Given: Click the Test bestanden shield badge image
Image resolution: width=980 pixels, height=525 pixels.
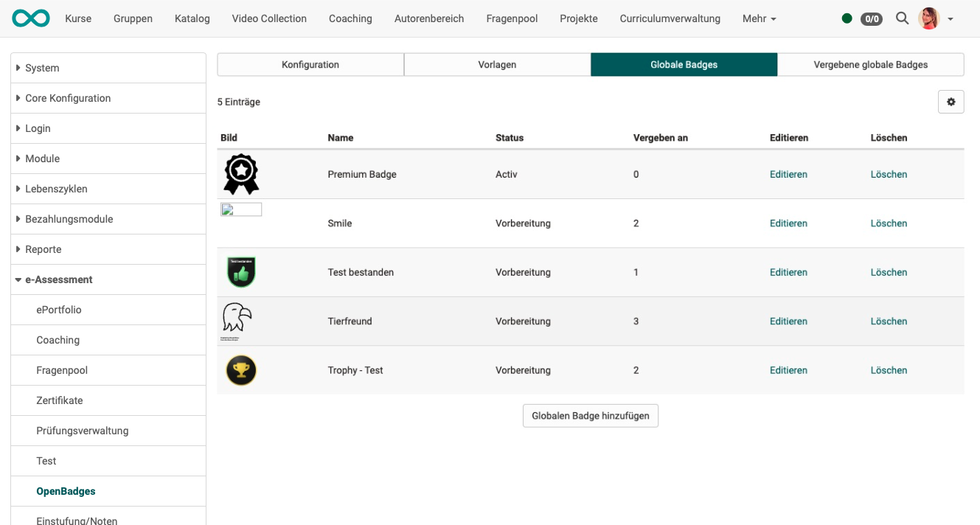Looking at the screenshot, I should coord(241,272).
